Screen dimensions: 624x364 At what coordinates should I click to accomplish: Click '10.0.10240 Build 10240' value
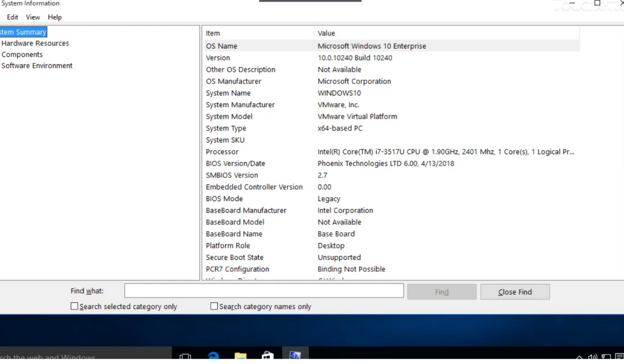(x=355, y=58)
